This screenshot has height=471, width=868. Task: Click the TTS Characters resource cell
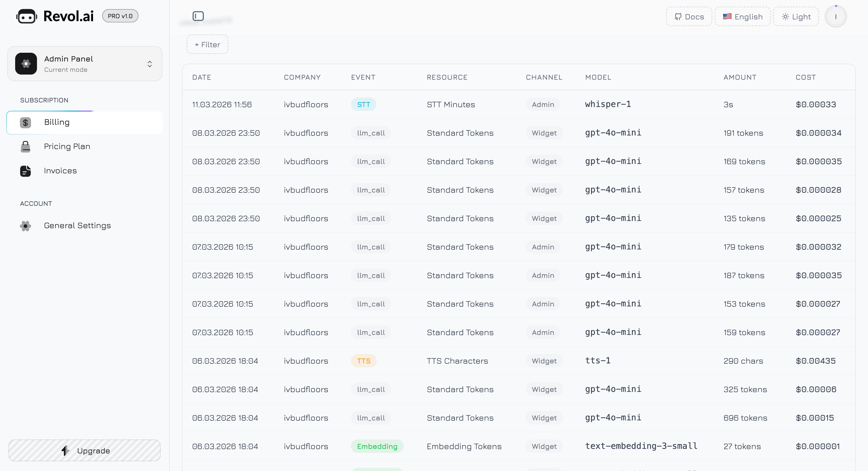click(x=457, y=361)
